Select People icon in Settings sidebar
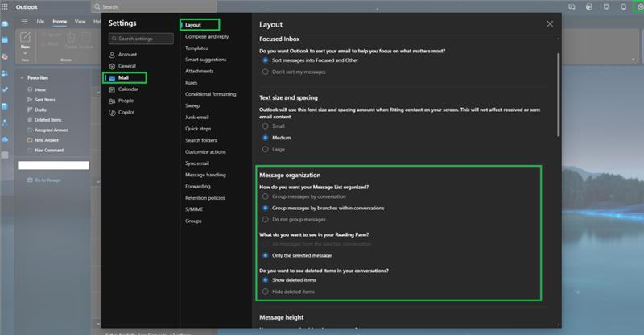Viewport: 644px width, 335px height. point(112,101)
